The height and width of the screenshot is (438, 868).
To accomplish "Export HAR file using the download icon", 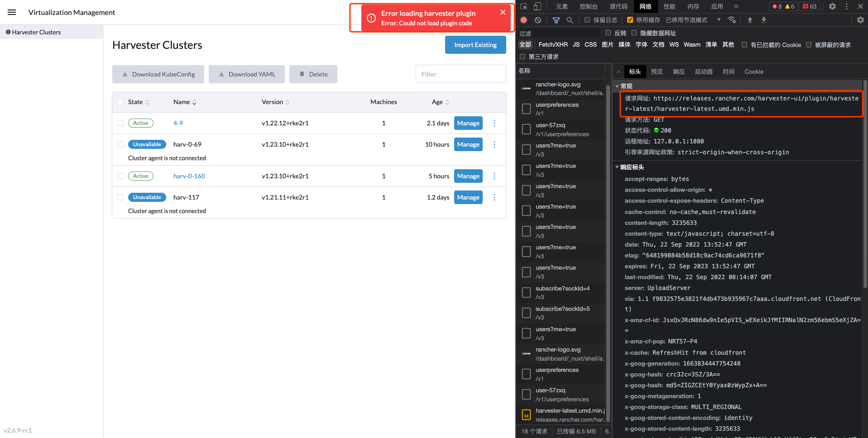I will [764, 20].
